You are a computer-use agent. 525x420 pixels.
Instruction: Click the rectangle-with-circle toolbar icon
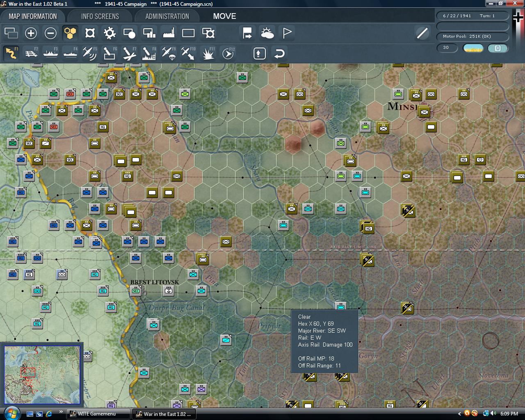pyautogui.click(x=129, y=33)
